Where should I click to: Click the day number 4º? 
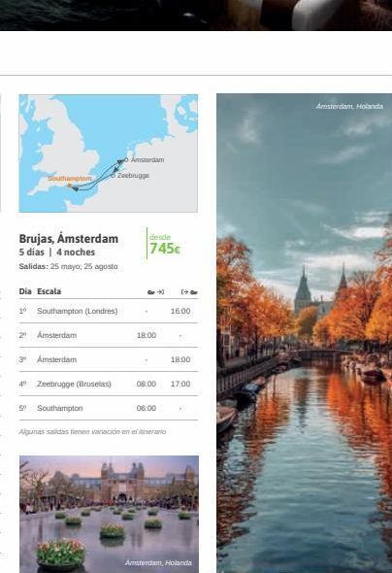[x=22, y=384]
